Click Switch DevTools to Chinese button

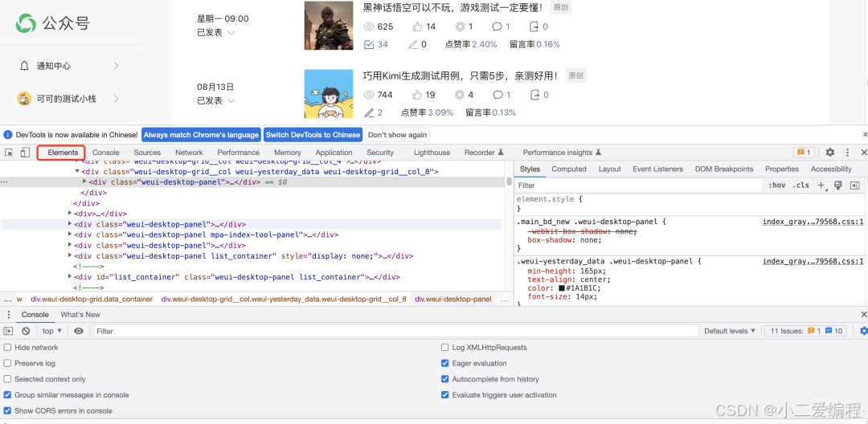(313, 135)
